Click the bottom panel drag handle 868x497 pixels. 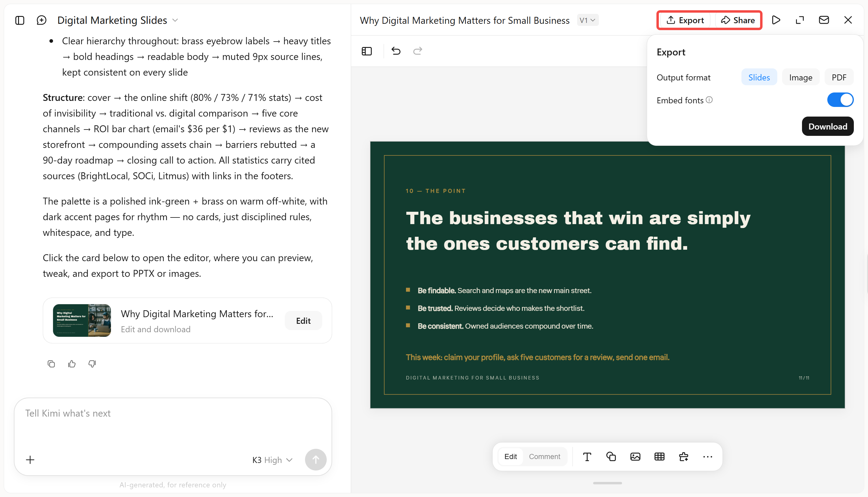(x=607, y=483)
